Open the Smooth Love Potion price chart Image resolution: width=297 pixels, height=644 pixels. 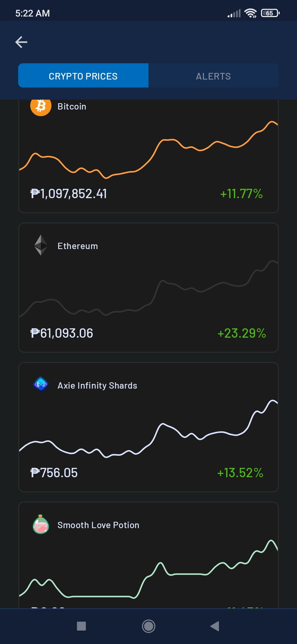point(148,569)
